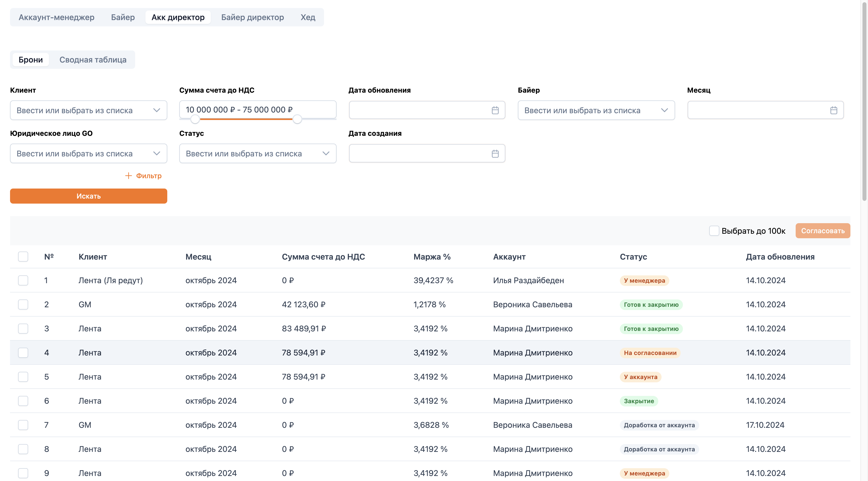Click Вероника Савельева in row 2
868x481 pixels.
click(533, 305)
